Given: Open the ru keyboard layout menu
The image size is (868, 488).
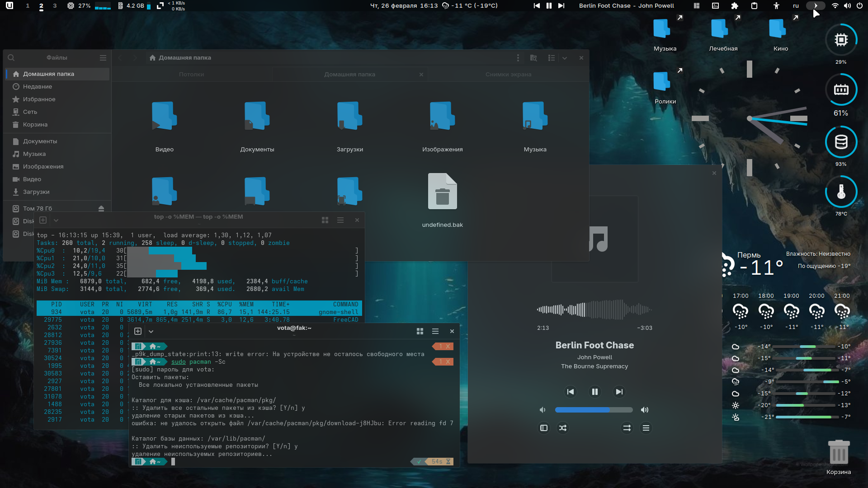Looking at the screenshot, I should 796,6.
